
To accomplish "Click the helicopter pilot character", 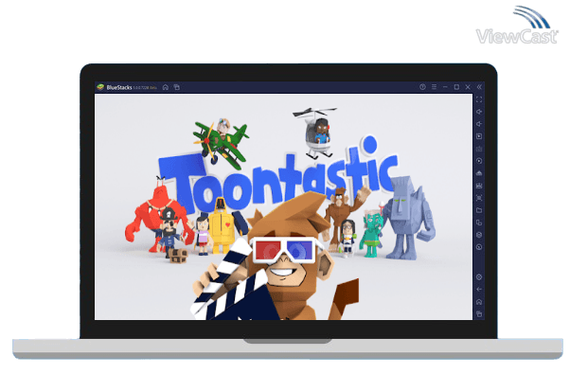I will (317, 133).
